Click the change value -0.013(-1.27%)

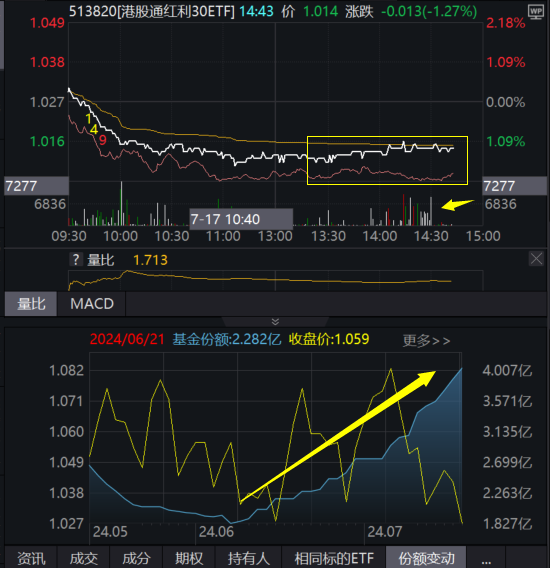(429, 12)
